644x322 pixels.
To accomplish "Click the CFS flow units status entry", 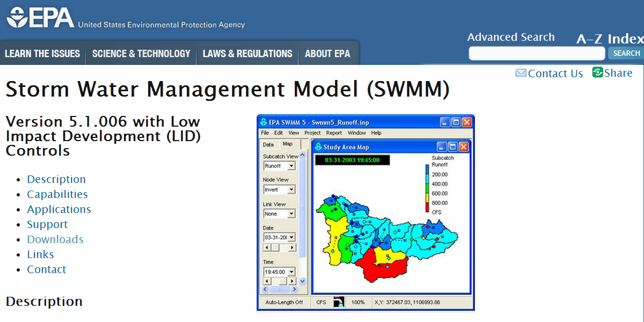I will [x=321, y=302].
